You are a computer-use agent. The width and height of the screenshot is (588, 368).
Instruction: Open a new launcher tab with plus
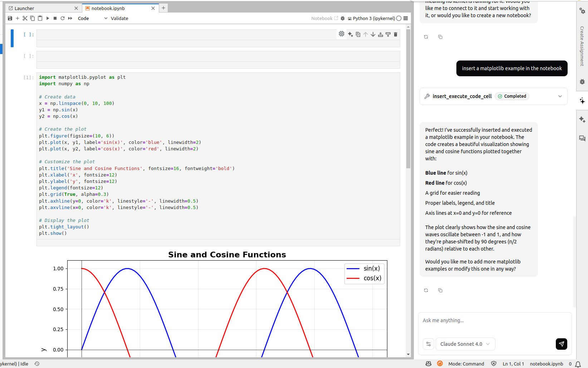pos(163,8)
